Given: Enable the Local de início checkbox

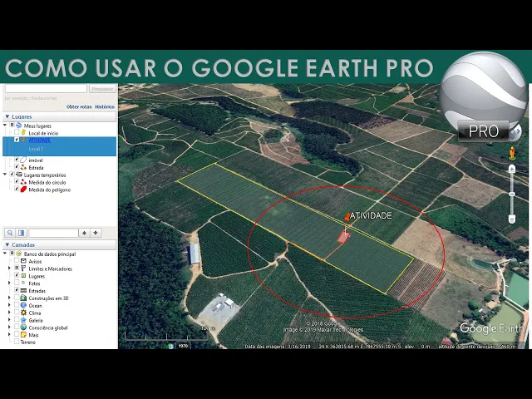Looking at the screenshot, I should click(17, 133).
